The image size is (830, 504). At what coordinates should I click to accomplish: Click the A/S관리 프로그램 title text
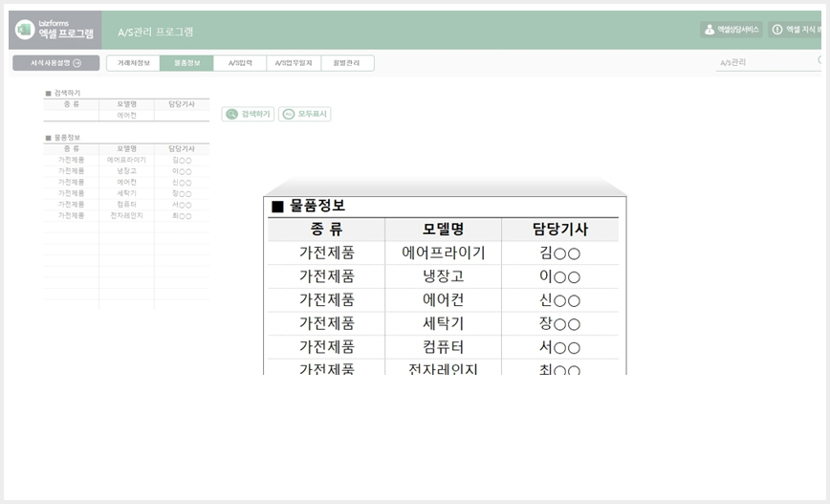click(156, 33)
